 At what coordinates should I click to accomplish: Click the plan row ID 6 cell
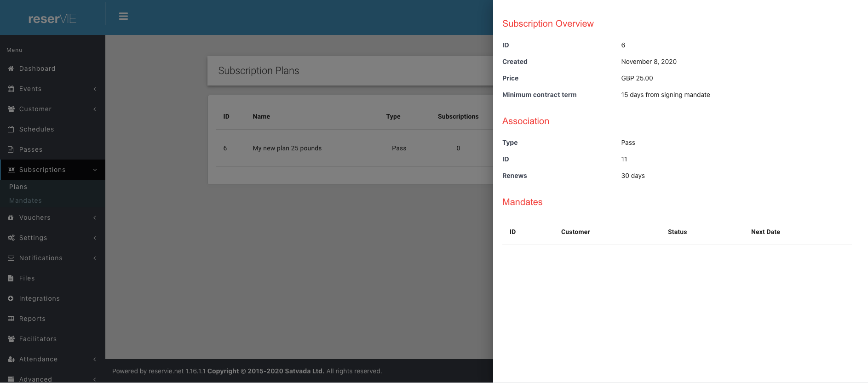pos(225,148)
